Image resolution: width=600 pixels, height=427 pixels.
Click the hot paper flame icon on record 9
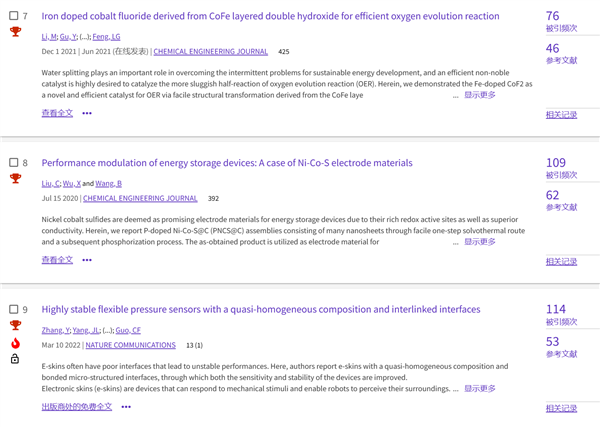tap(15, 343)
